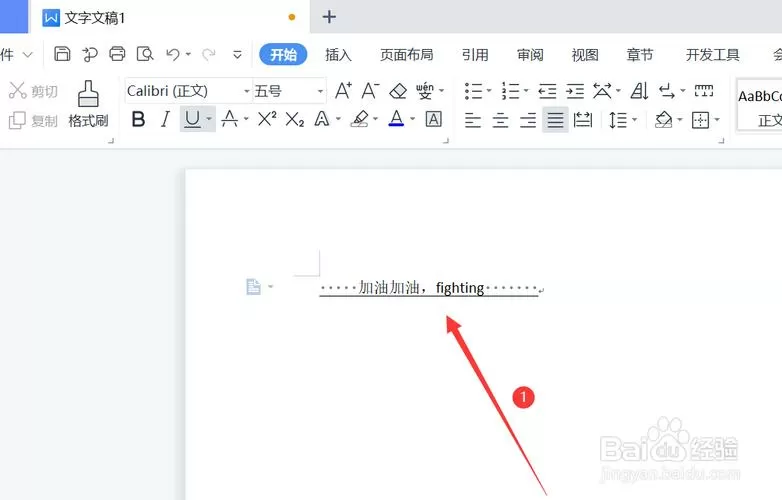Click the Export to PDF icon
The width and height of the screenshot is (782, 500).
90,54
